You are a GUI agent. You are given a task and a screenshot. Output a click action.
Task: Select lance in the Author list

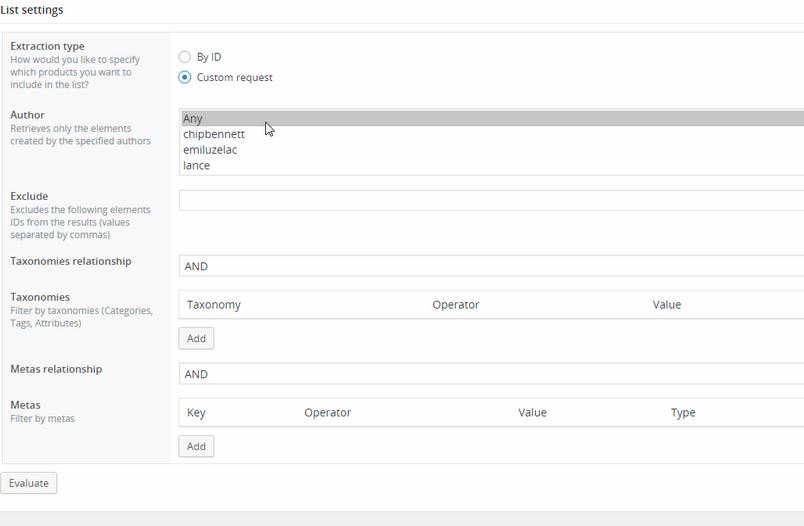[492, 166]
